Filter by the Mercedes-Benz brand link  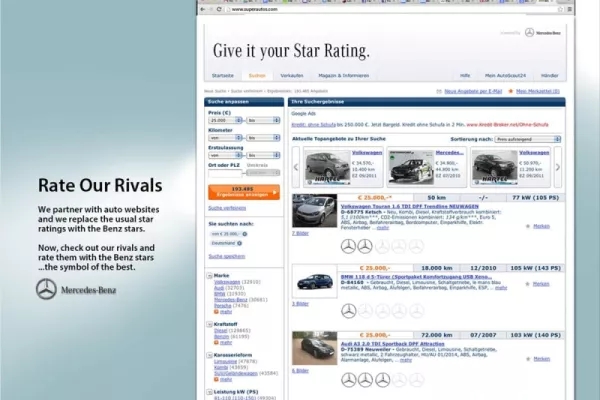click(230, 300)
